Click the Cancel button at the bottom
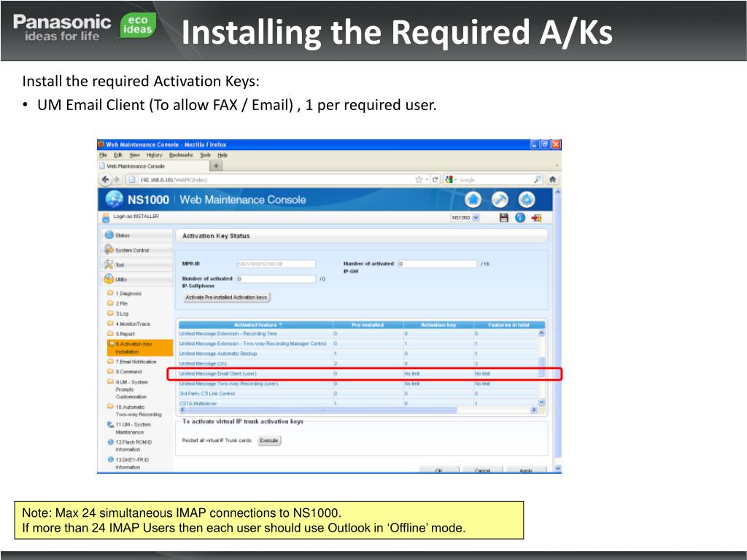This screenshot has height=560, width=747. pyautogui.click(x=483, y=470)
